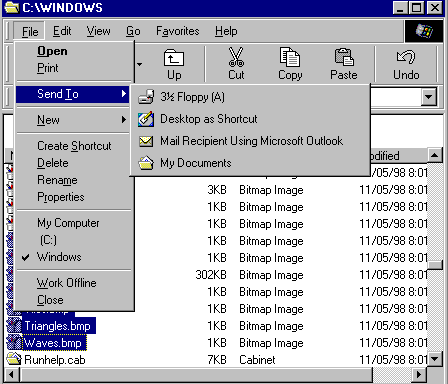448x384 pixels.
Task: Click the vertical scrollbar down arrow
Action: click(435, 359)
